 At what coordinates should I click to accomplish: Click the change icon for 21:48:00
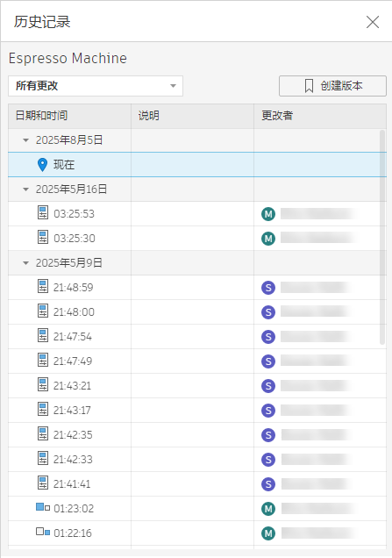pos(43,311)
